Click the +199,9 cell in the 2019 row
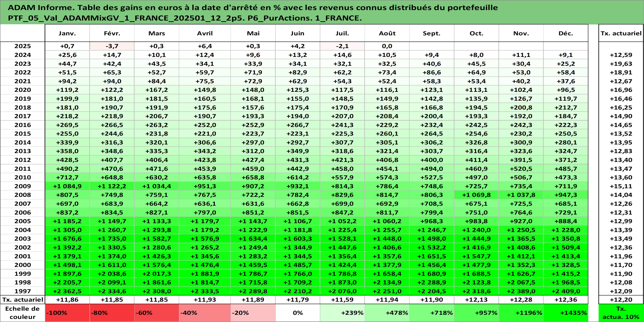This screenshot has height=322, width=644. click(67, 99)
